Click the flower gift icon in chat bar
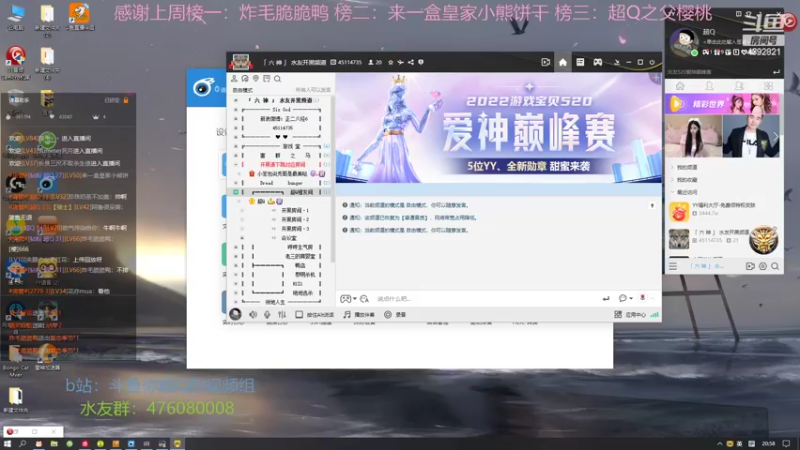Screen dimensions: 800x450 coord(642,298)
